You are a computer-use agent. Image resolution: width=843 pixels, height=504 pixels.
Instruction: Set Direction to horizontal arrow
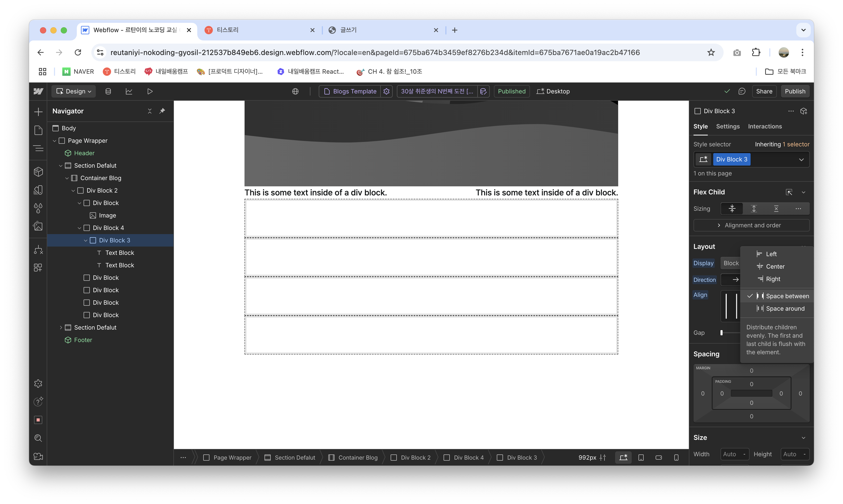coord(735,280)
